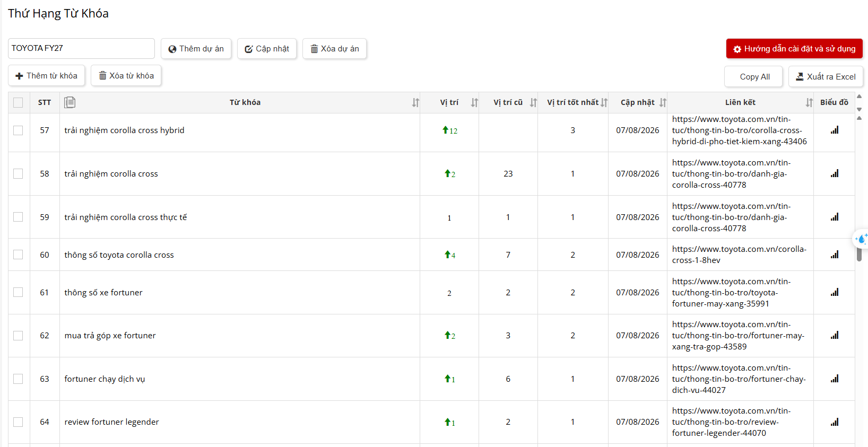Open chart for keyword row 63
Image resolution: width=868 pixels, height=447 pixels.
(x=835, y=379)
